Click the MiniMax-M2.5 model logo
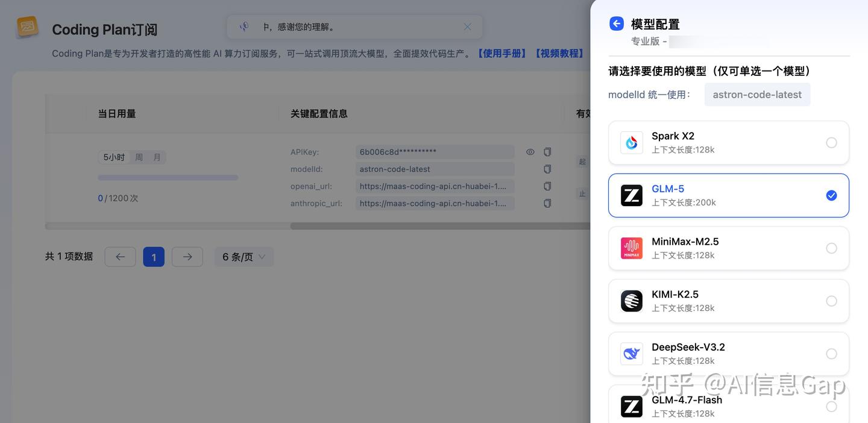 pos(632,248)
